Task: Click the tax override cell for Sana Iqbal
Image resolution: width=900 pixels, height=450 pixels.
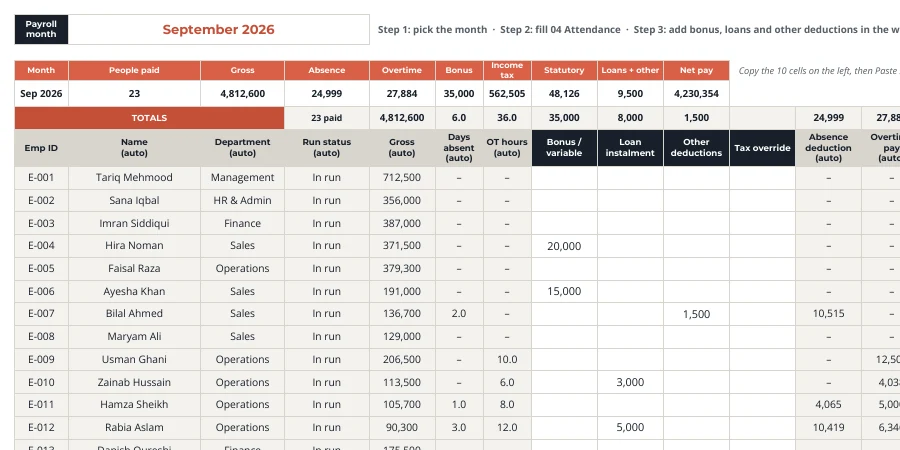Action: point(762,201)
